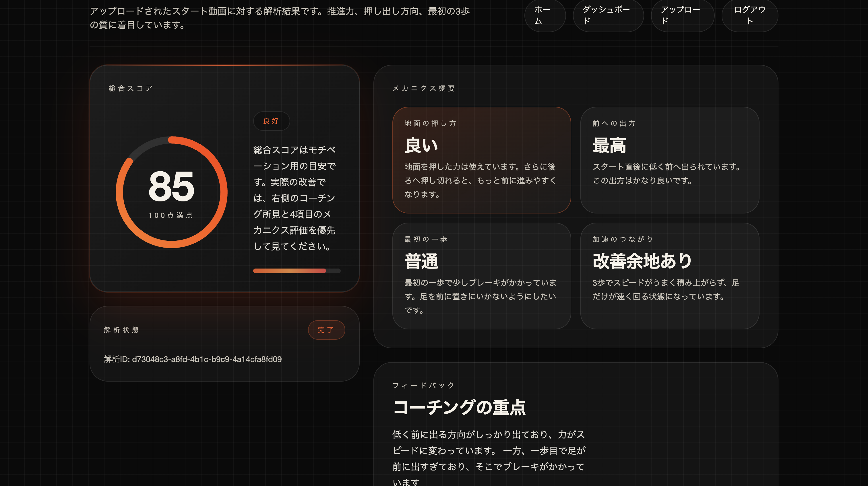868x486 pixels.
Task: Click the フィードバック section label
Action: 423,386
